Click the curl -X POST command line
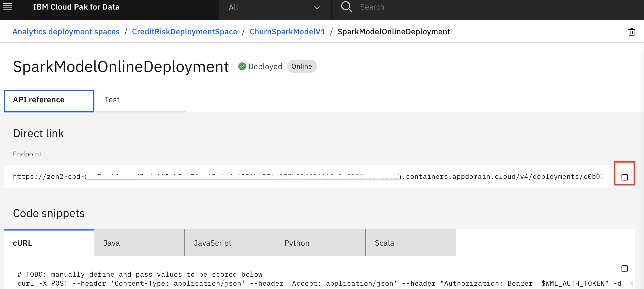This screenshot has width=644, height=289. [x=325, y=284]
